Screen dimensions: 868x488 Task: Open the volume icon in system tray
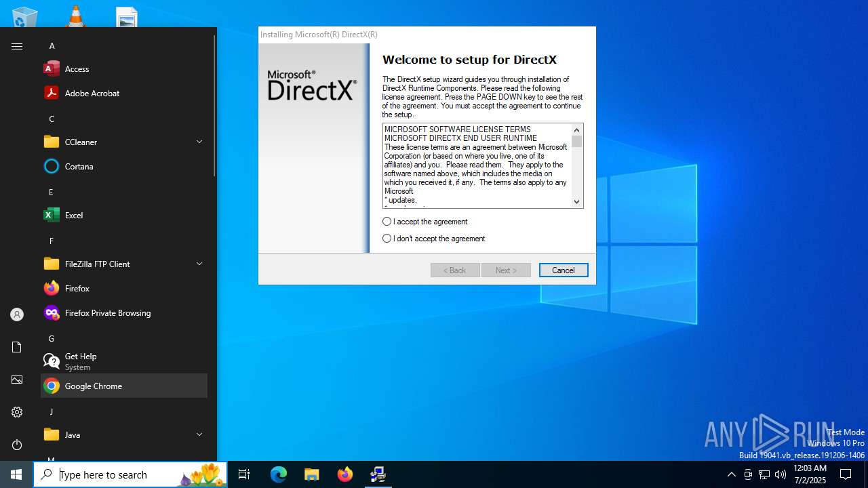(x=781, y=474)
